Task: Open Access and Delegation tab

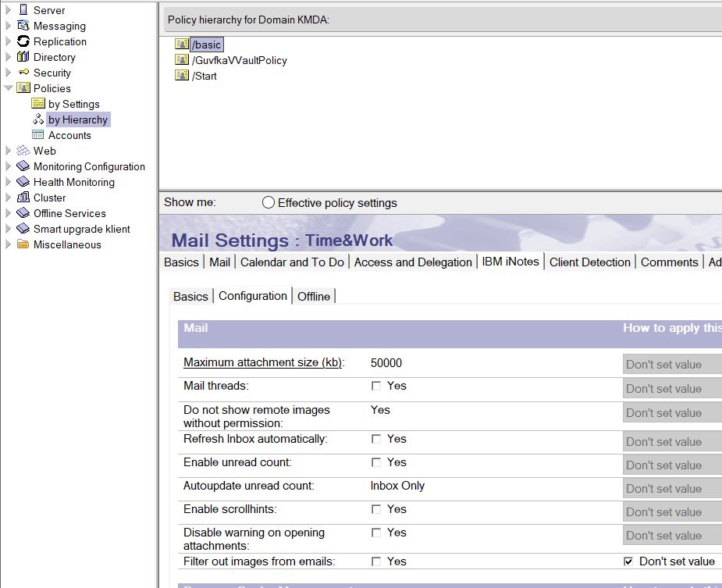Action: coord(413,262)
